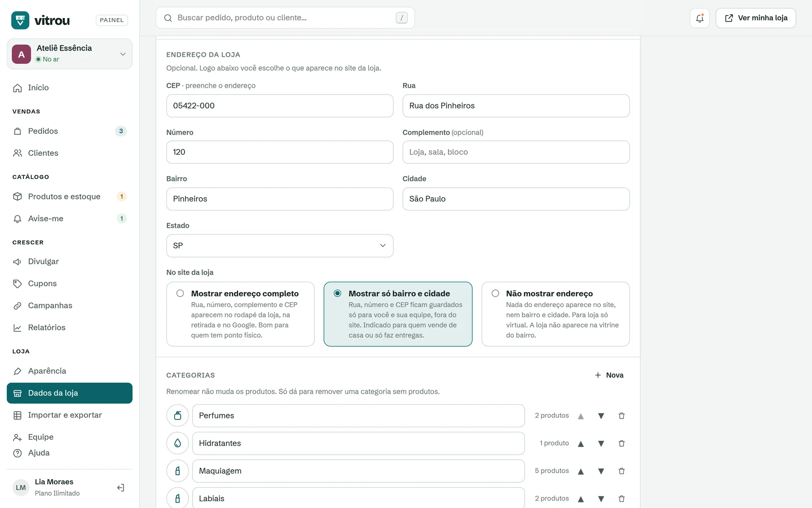Delete the Hidratantes category
The image size is (812, 508).
(622, 443)
